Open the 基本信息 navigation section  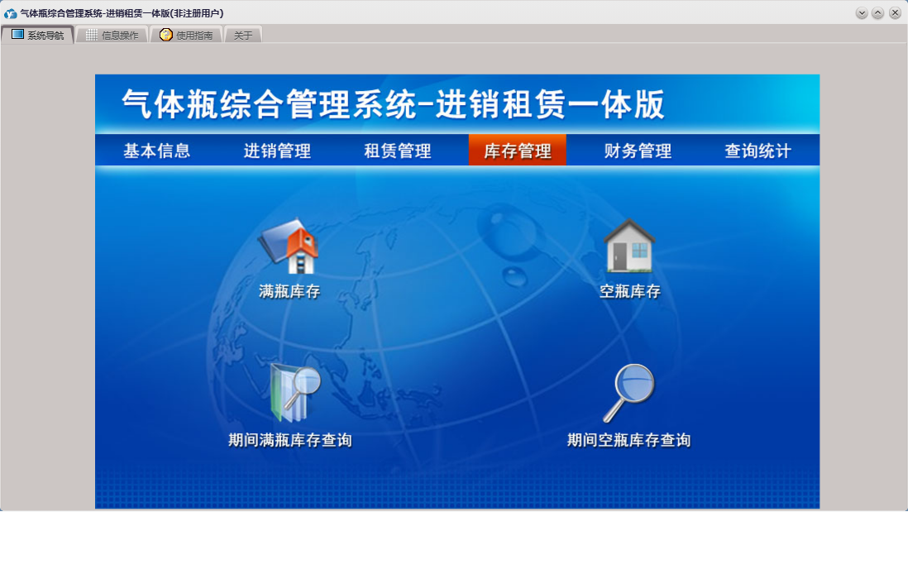click(x=157, y=151)
